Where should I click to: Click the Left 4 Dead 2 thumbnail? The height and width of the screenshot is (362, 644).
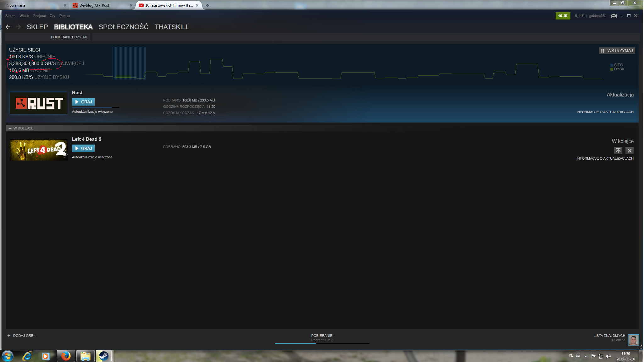click(38, 150)
